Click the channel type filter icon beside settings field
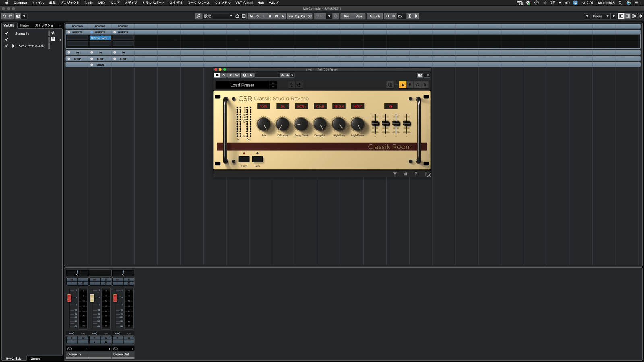The height and width of the screenshot is (362, 644). (x=237, y=16)
